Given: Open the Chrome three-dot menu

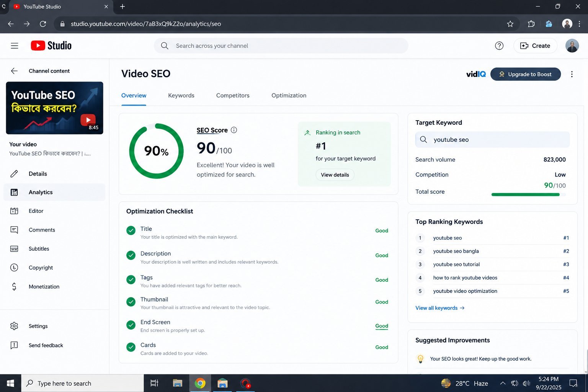Looking at the screenshot, I should point(580,24).
